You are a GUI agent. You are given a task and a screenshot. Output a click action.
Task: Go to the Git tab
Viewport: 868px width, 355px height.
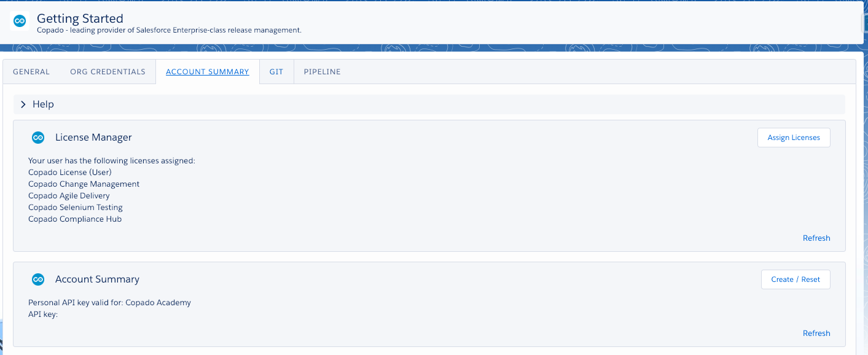[x=276, y=72]
